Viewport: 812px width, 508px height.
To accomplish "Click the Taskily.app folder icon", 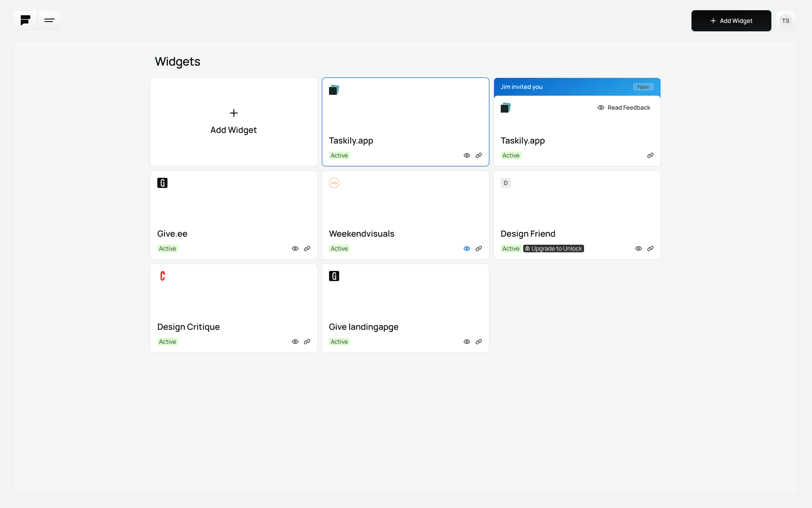I will coord(334,90).
